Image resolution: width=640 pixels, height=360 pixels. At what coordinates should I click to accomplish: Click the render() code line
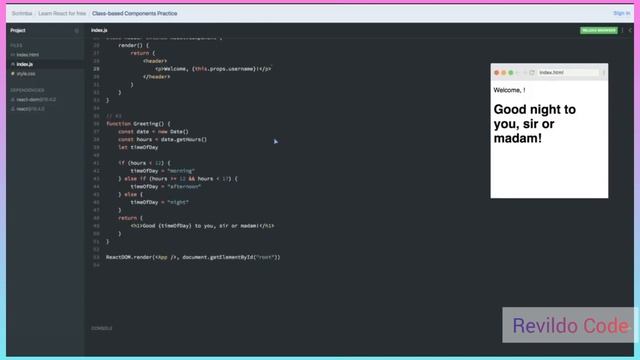(x=133, y=45)
